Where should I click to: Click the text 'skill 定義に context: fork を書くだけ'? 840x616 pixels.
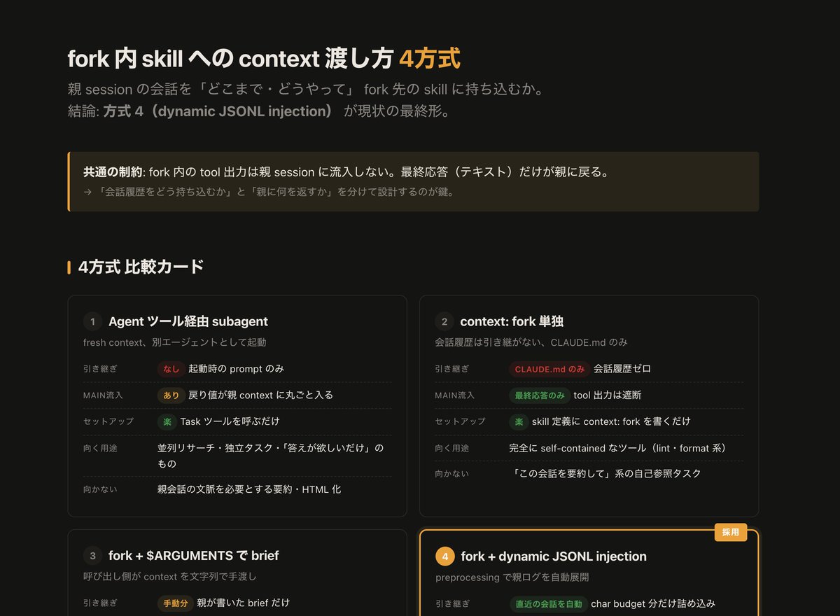(611, 422)
